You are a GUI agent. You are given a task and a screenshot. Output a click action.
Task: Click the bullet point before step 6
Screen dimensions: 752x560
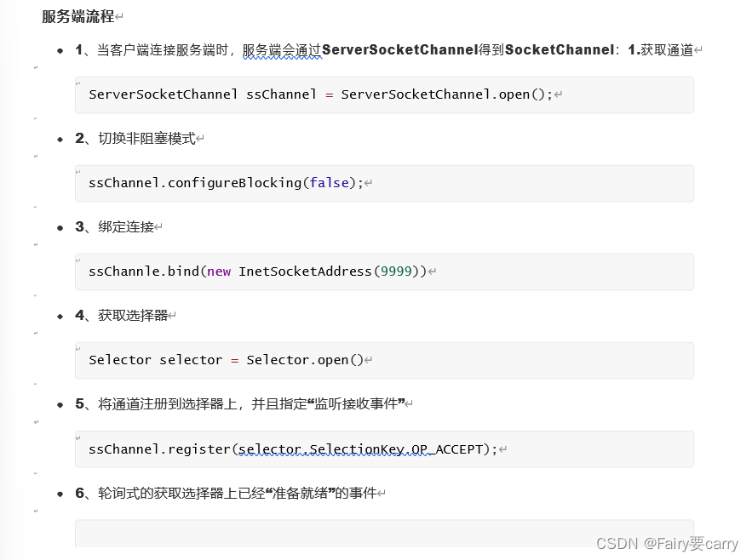click(60, 493)
